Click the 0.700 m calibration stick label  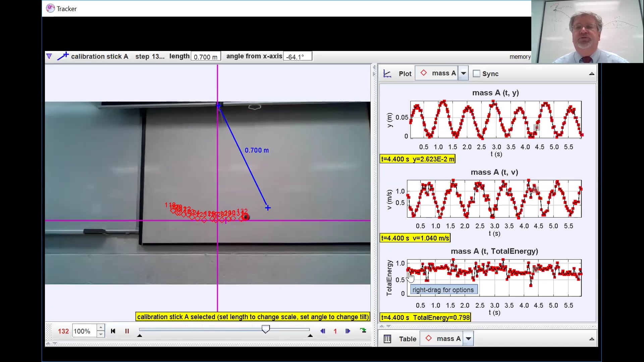coord(257,150)
